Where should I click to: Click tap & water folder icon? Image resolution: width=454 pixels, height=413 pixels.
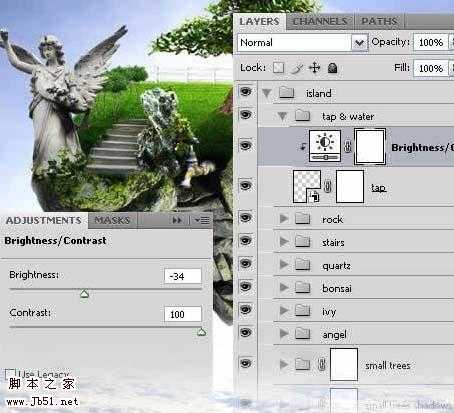click(302, 116)
